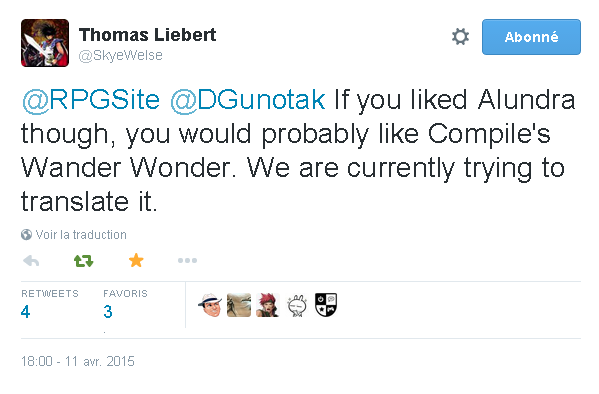This screenshot has height=394, width=599.
Task: Click Voir la traduction link
Action: (x=81, y=235)
